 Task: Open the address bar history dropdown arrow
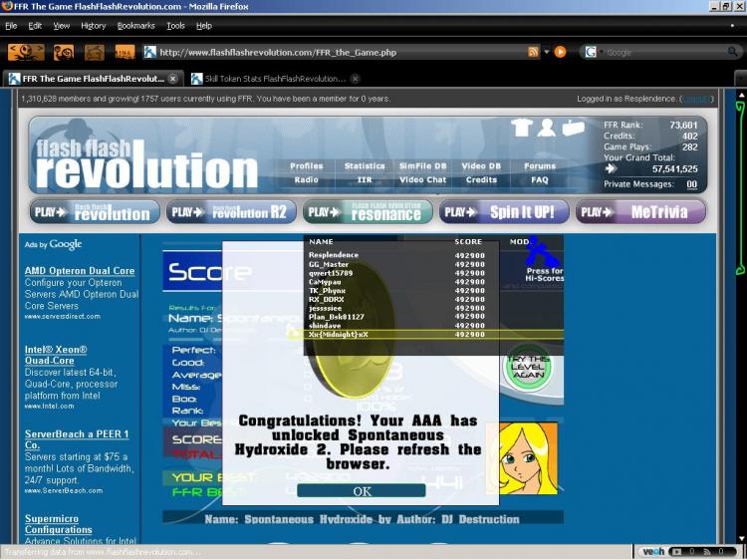point(546,52)
